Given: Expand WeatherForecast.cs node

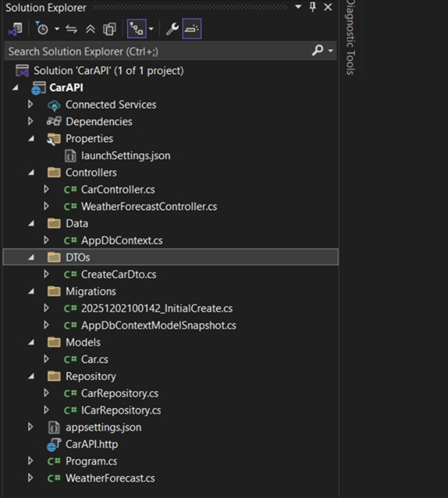Looking at the screenshot, I should 31,478.
